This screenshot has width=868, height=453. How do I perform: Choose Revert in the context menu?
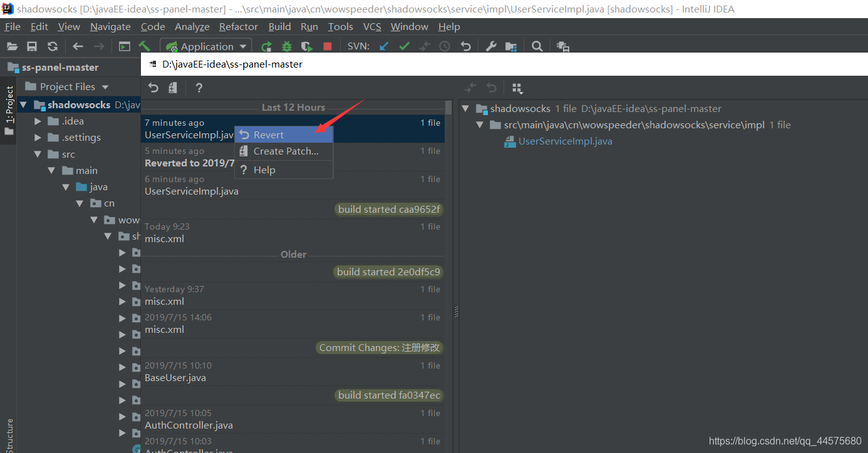[x=284, y=135]
